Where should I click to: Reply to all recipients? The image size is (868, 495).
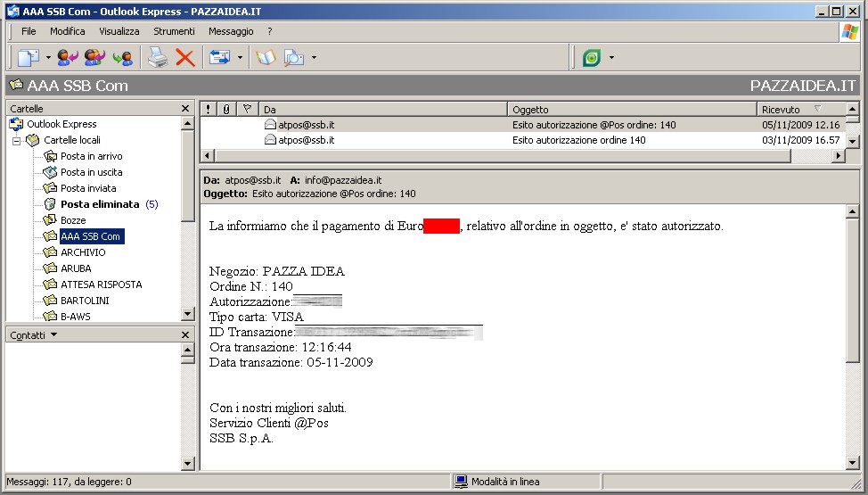pos(94,57)
